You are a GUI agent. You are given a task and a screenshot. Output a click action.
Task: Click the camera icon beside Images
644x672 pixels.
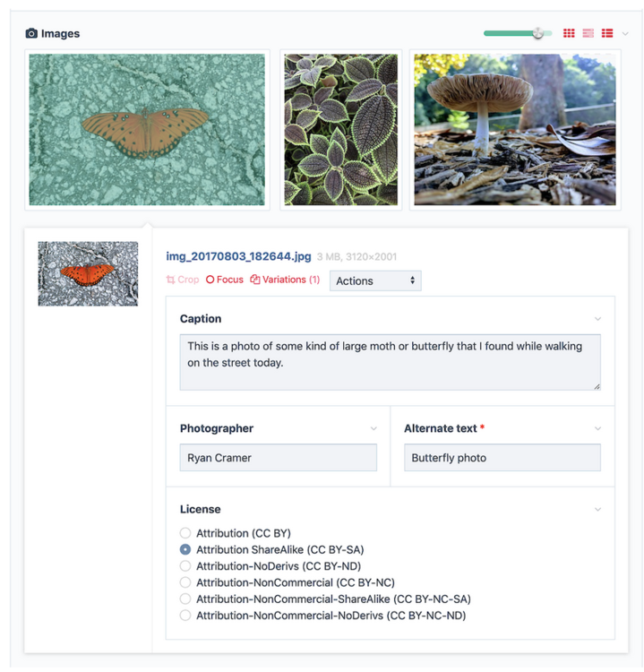tap(31, 34)
